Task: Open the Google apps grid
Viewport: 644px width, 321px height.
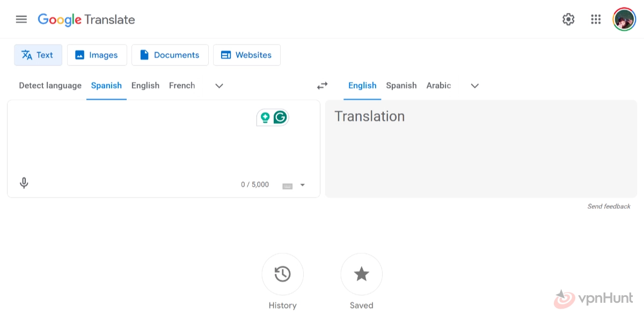Action: pos(596,19)
